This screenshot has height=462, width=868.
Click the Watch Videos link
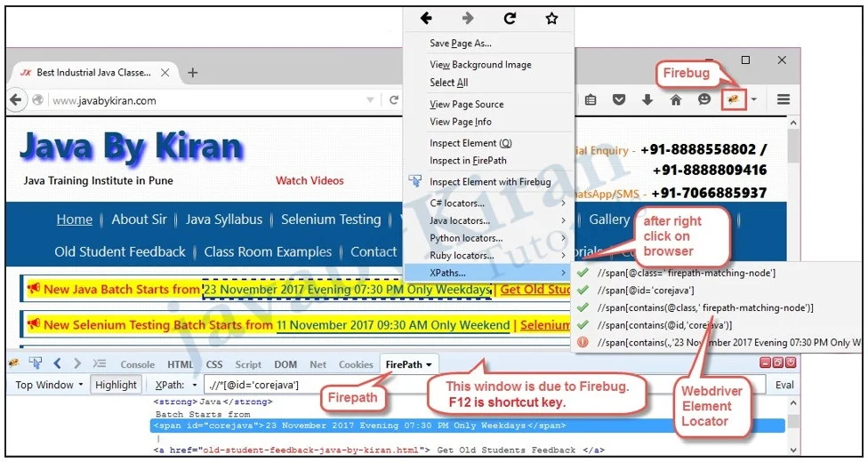tap(310, 180)
